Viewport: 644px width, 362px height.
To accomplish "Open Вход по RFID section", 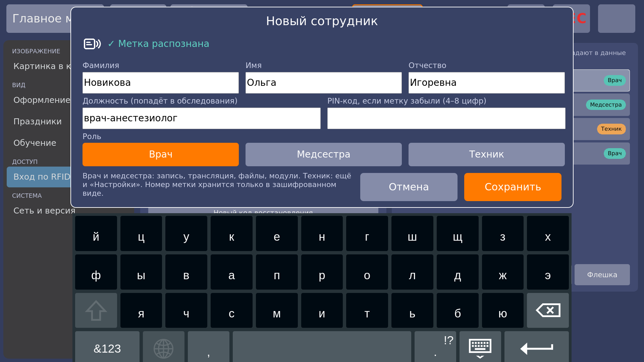I will pos(39,177).
